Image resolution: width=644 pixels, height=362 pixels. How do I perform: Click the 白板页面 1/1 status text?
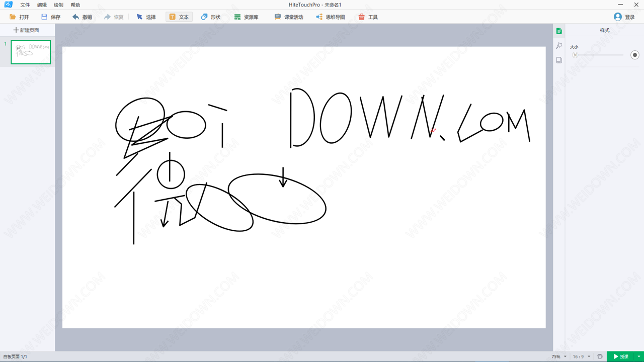15,356
